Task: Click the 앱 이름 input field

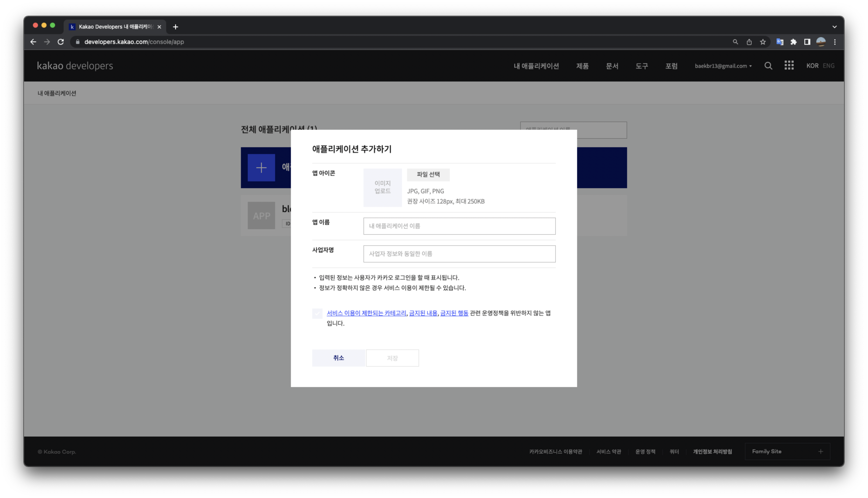Action: pos(459,226)
